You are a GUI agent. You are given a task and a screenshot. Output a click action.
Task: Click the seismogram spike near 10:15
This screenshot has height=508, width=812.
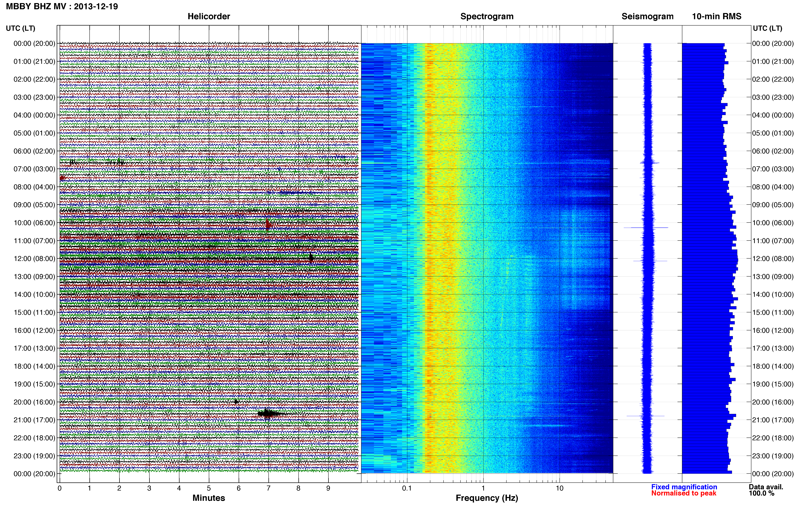point(646,228)
